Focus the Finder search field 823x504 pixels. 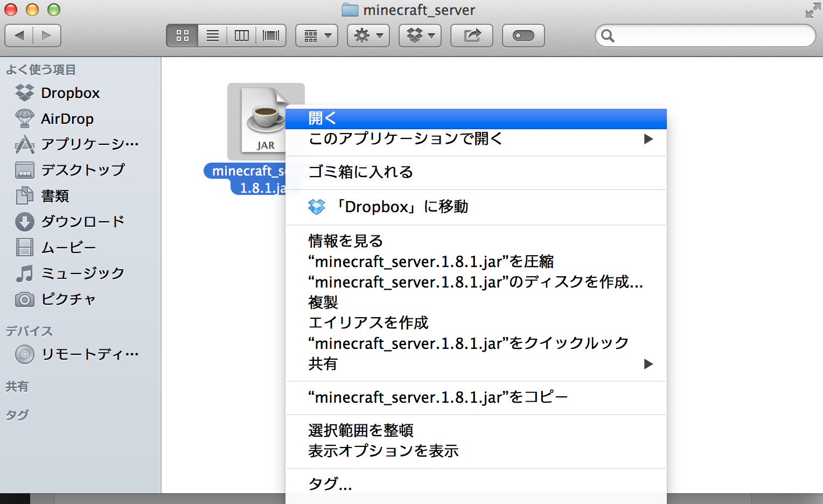pyautogui.click(x=706, y=36)
